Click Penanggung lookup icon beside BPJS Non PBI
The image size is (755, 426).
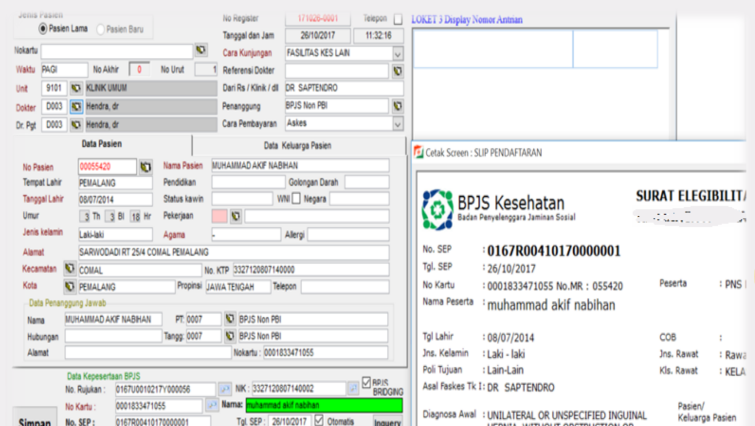point(398,106)
